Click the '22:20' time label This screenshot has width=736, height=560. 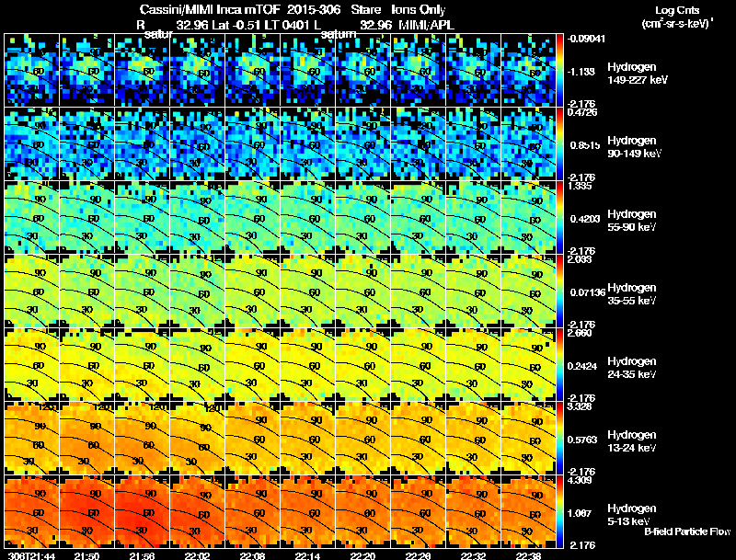[362, 555]
